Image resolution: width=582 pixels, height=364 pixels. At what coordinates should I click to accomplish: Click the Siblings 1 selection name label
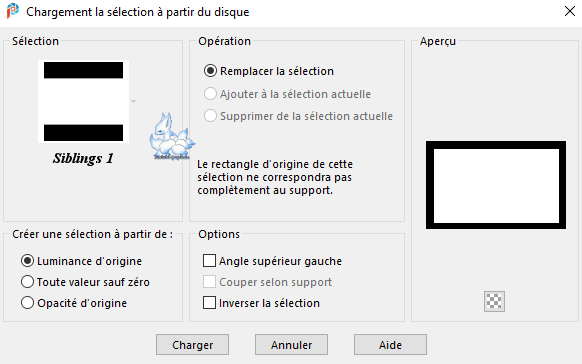83,158
